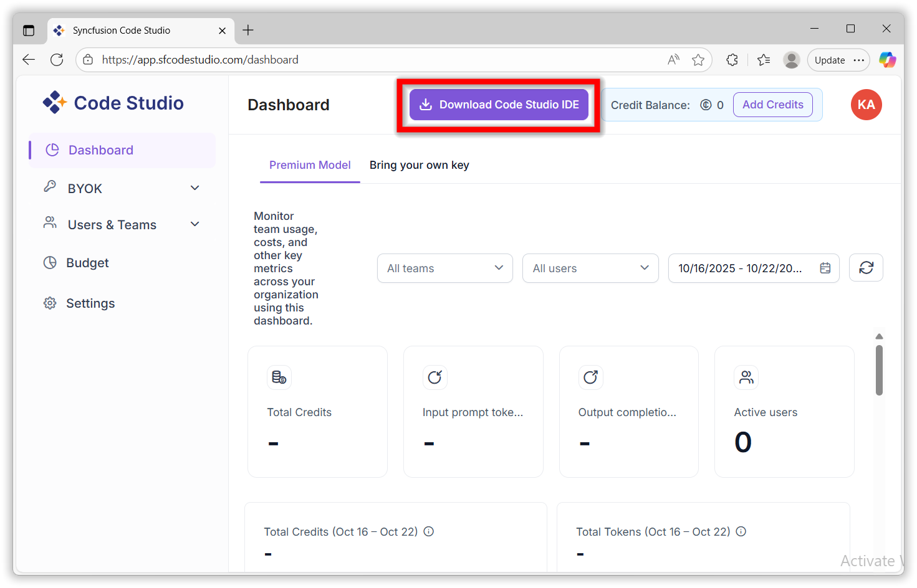
Task: Click the Active users icon
Action: point(746,377)
